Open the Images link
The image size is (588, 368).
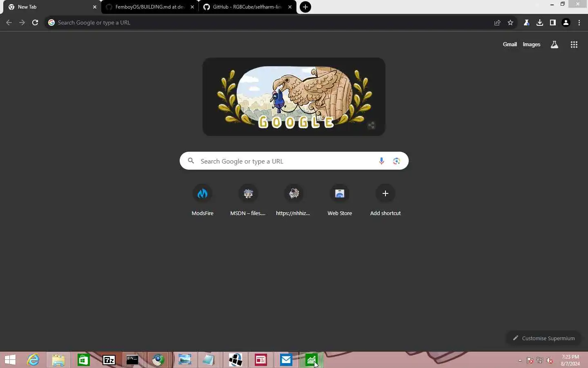coord(532,44)
